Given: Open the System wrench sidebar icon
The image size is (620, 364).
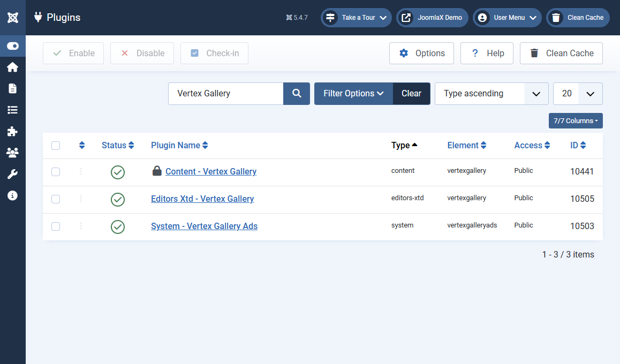Looking at the screenshot, I should click(x=13, y=174).
